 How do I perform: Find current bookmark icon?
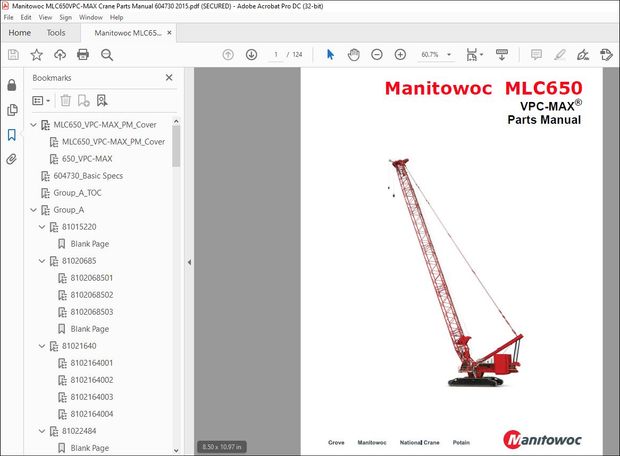(102, 100)
